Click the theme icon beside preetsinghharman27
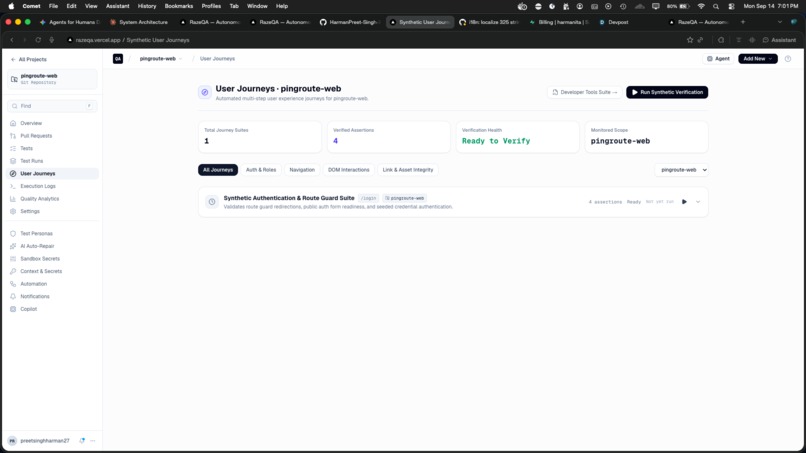 pos(82,441)
